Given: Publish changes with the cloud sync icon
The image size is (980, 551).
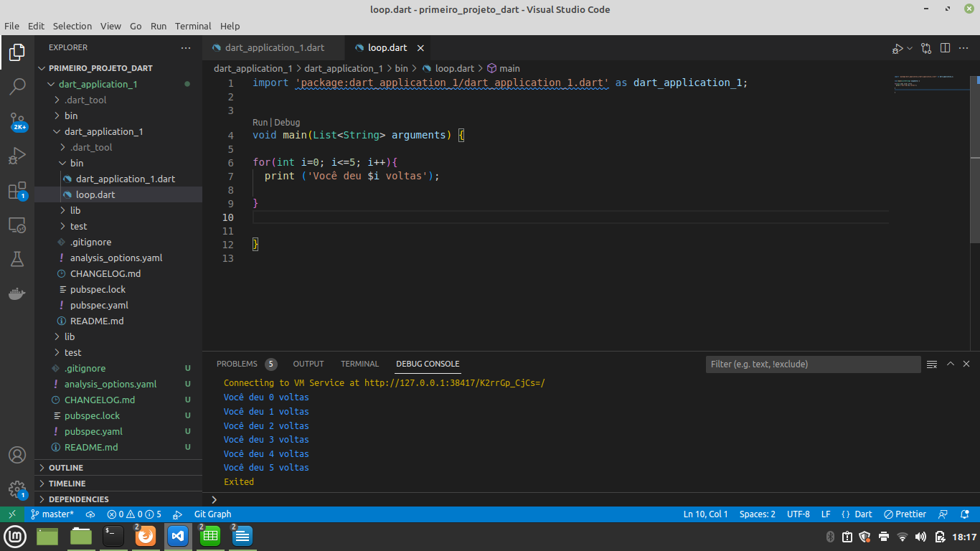Looking at the screenshot, I should pyautogui.click(x=90, y=514).
